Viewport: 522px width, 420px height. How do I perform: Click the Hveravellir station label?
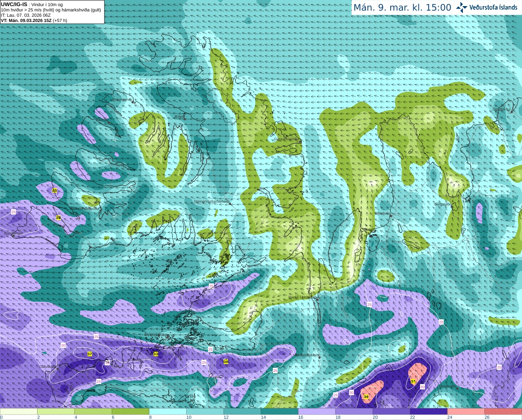click(448, 386)
